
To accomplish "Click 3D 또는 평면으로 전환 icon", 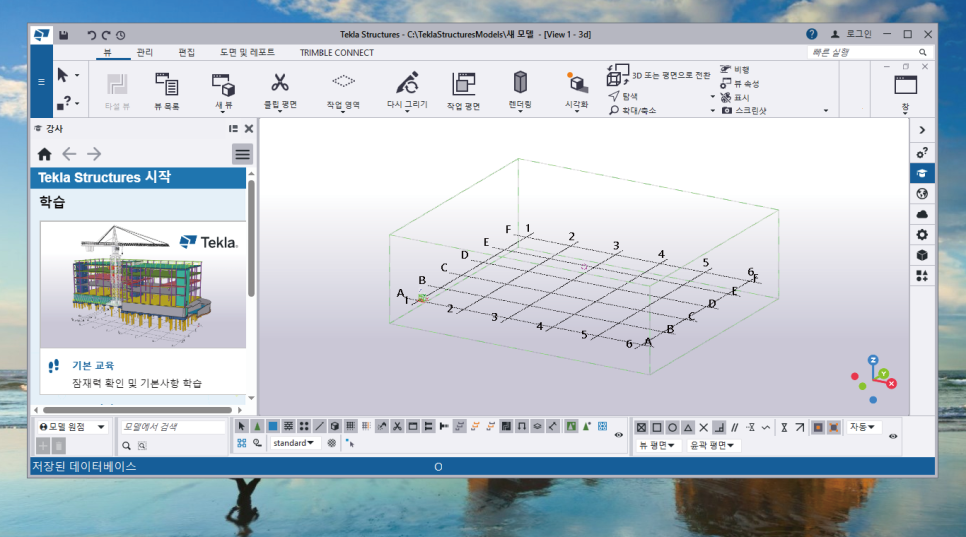I will (x=618, y=75).
